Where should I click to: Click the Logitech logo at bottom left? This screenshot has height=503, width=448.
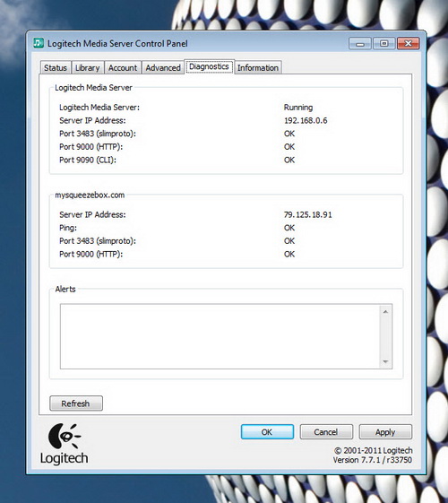click(65, 444)
